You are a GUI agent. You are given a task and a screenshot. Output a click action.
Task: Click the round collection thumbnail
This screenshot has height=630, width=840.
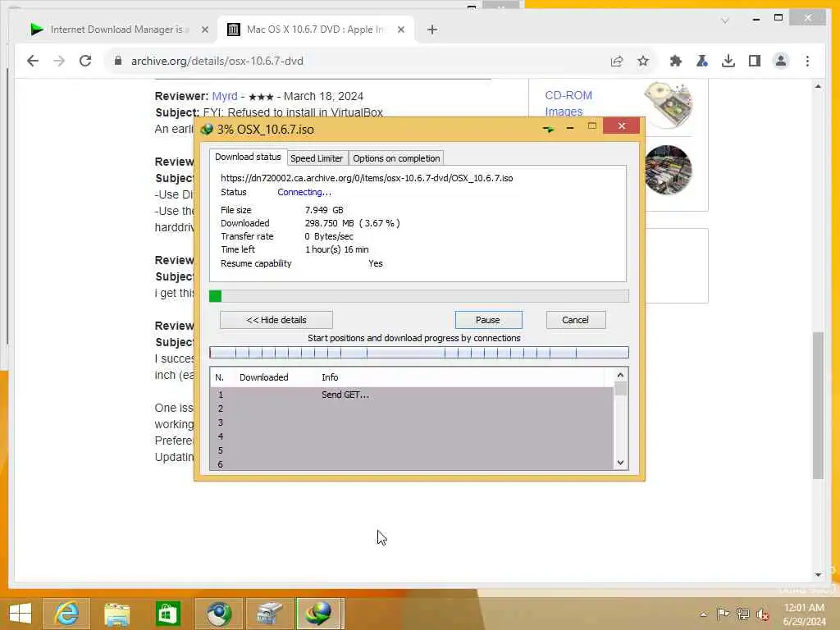click(668, 171)
